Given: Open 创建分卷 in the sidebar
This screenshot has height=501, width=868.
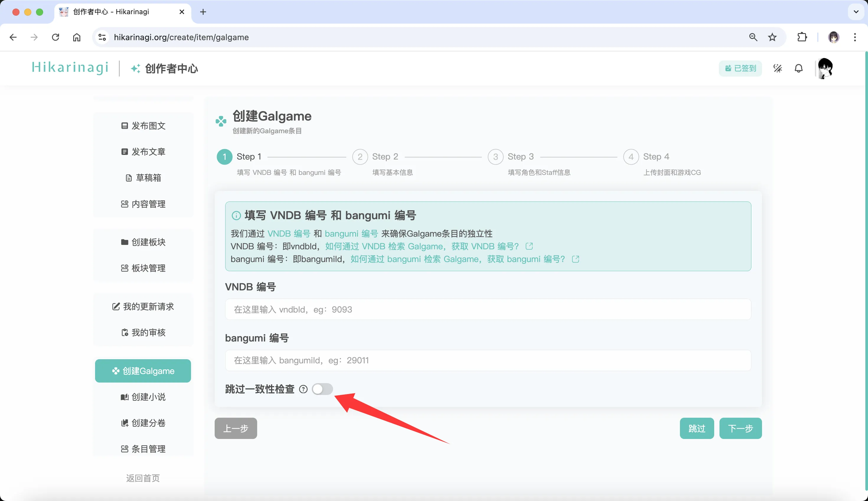Looking at the screenshot, I should [x=143, y=422].
